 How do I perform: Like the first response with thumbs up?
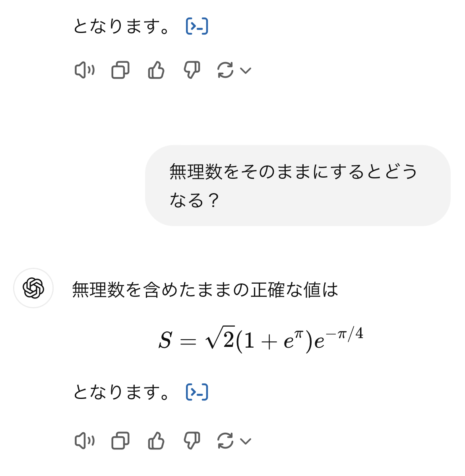point(156,71)
